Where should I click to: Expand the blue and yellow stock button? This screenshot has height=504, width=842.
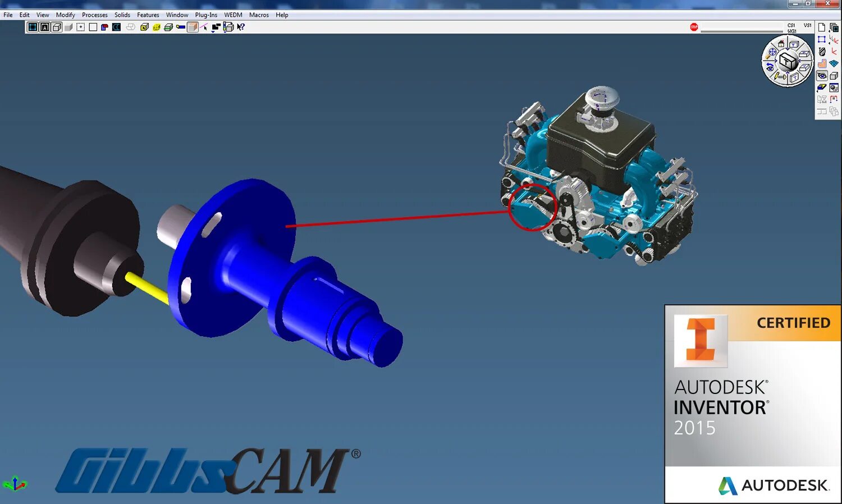pos(822,88)
